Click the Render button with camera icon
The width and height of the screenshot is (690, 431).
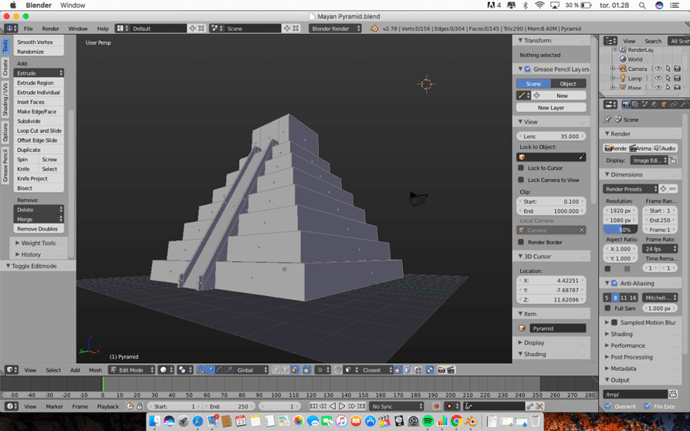click(616, 148)
